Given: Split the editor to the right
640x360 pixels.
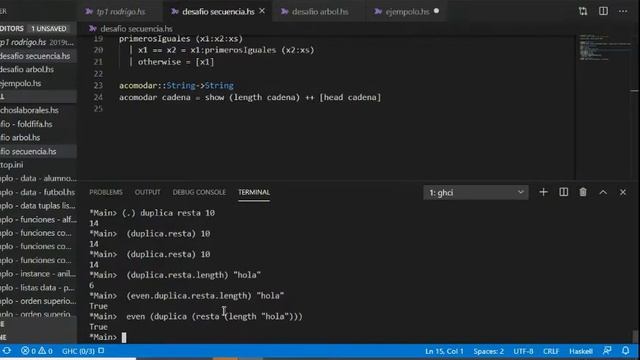Looking at the screenshot, I should click(603, 11).
